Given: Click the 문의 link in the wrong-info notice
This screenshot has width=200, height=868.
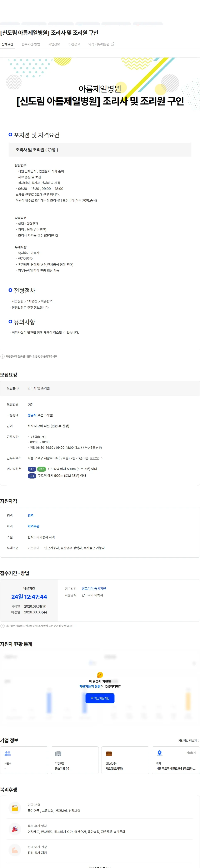Looking at the screenshot, I should [45, 356].
